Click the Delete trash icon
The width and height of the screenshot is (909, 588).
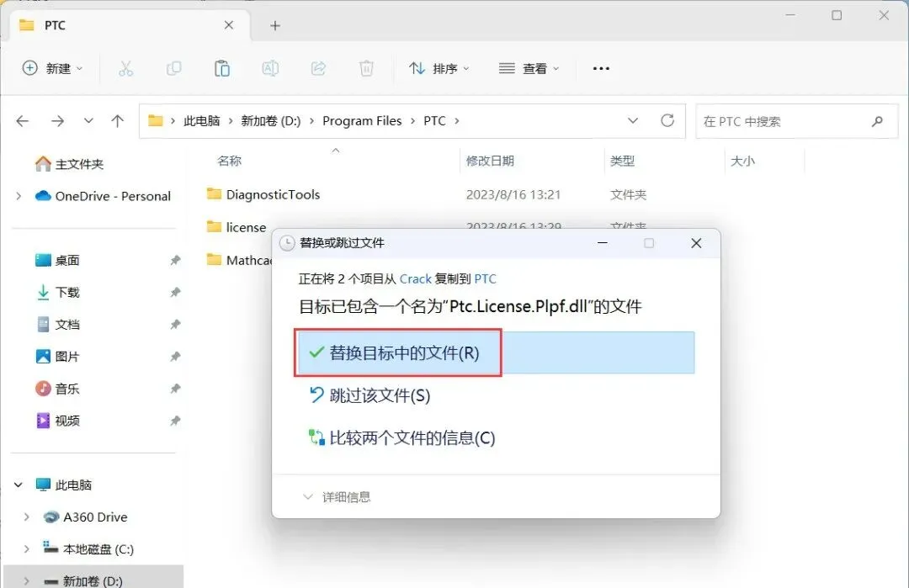(x=366, y=68)
